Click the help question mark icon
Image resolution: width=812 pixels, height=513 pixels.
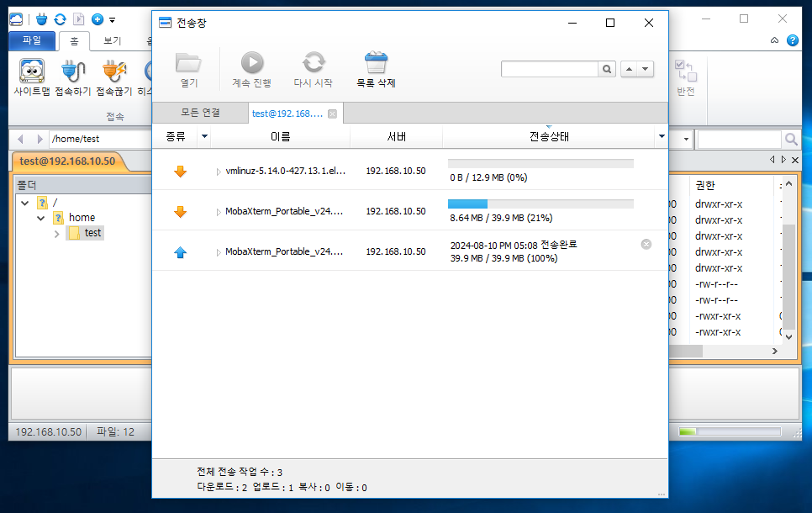coord(793,40)
